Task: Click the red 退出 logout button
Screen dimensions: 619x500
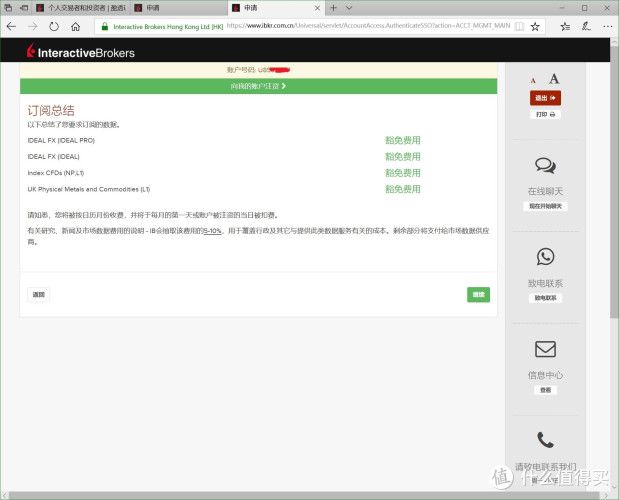Action: point(545,98)
